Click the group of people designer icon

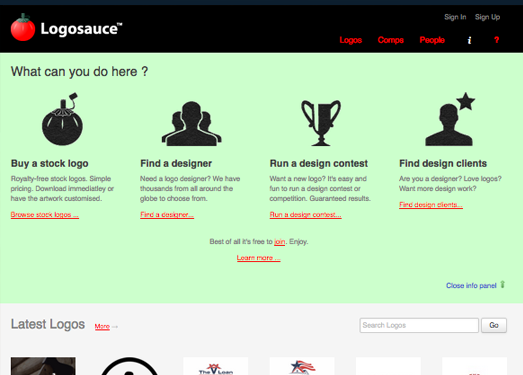click(191, 123)
